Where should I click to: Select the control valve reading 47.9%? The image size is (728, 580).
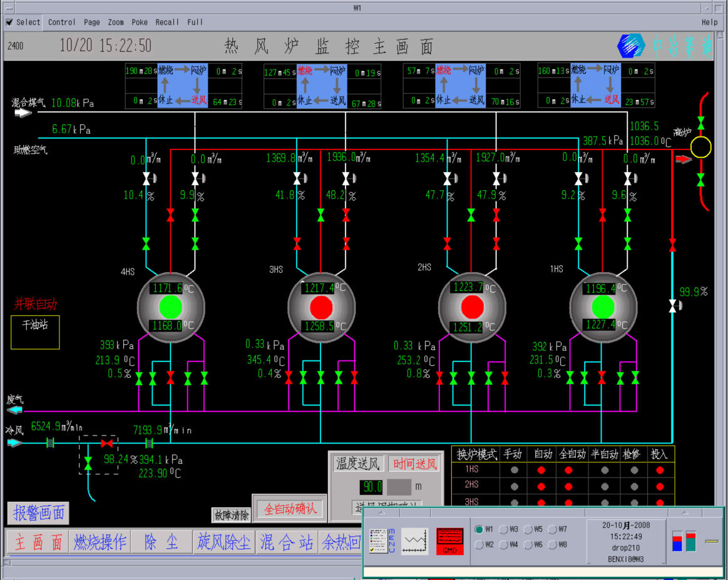(x=499, y=178)
